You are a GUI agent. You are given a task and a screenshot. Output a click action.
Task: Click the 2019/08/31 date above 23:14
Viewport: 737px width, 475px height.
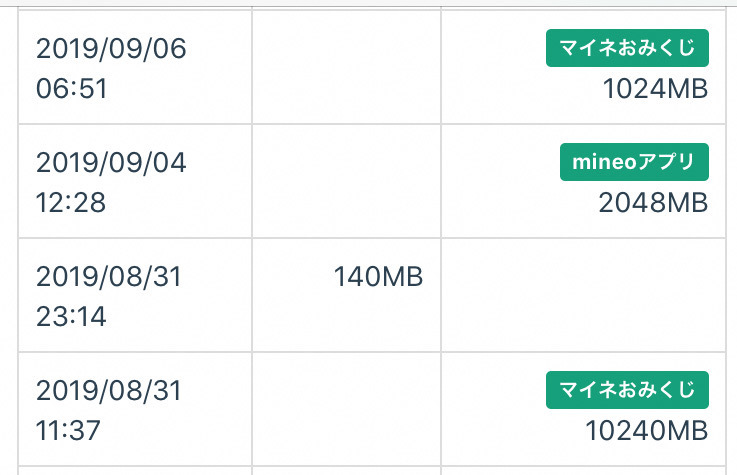click(109, 276)
